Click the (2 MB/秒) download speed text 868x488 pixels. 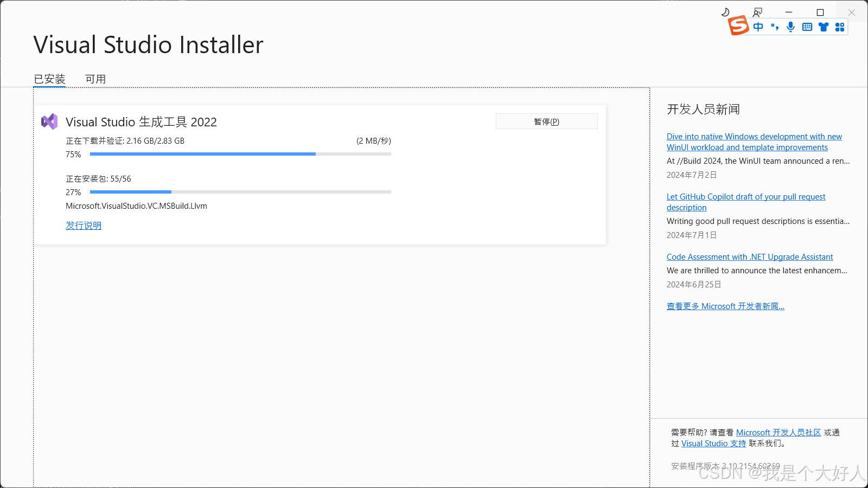[374, 141]
